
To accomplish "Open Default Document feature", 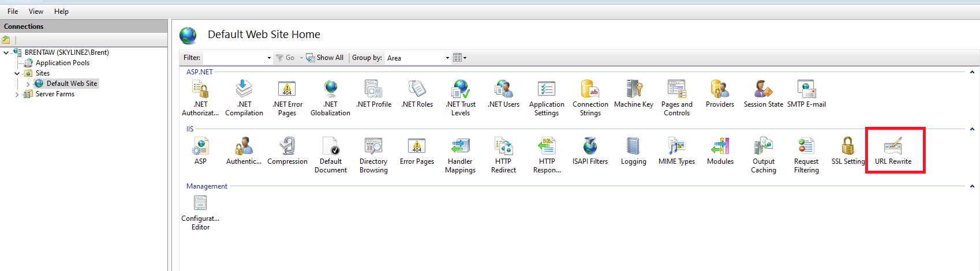I will [x=331, y=155].
